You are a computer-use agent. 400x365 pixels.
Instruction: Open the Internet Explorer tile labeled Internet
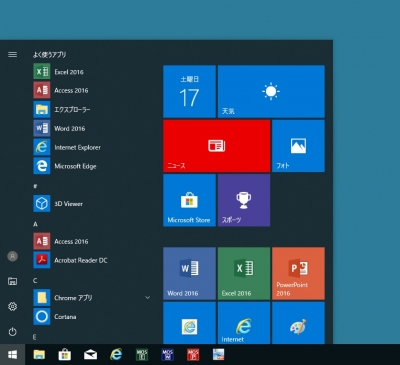[244, 323]
